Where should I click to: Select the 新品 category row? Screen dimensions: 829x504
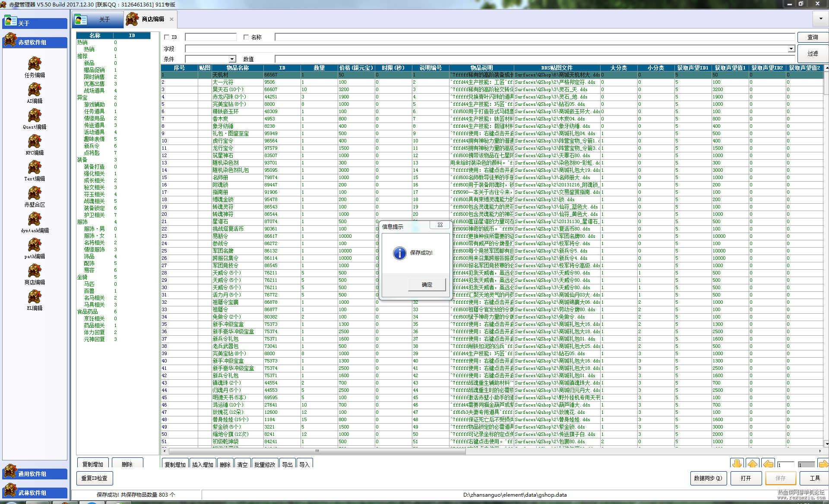[89, 63]
